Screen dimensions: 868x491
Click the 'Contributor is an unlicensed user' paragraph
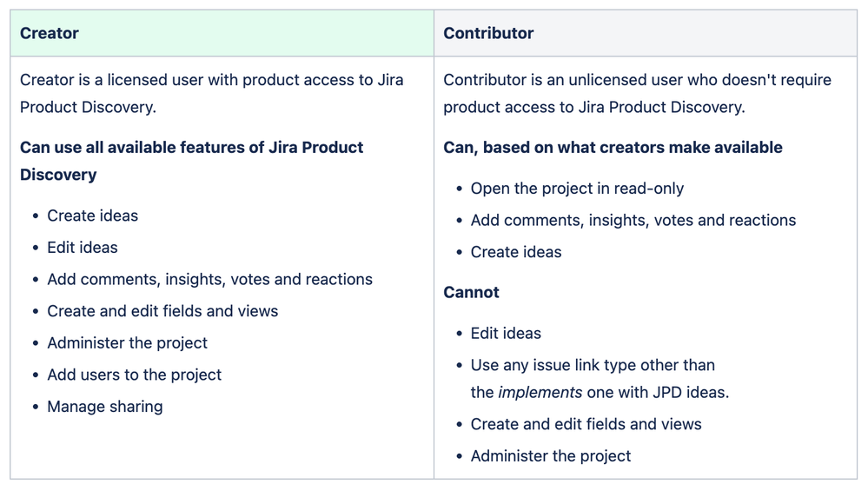637,93
